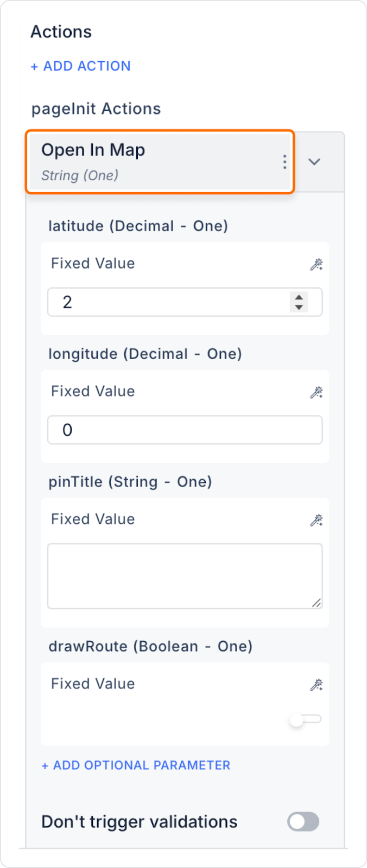Click the magic wand icon for pinTitle

tap(316, 520)
